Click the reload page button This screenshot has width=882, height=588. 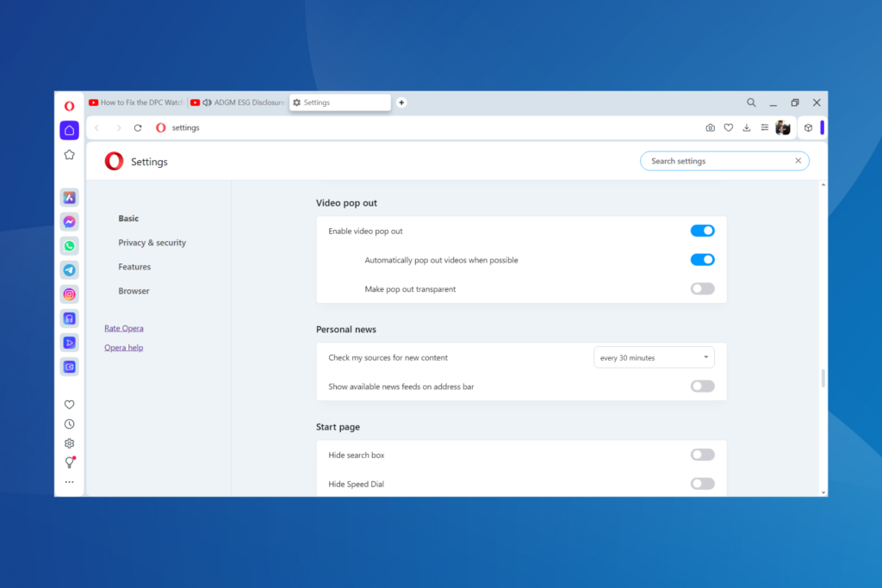click(x=138, y=127)
